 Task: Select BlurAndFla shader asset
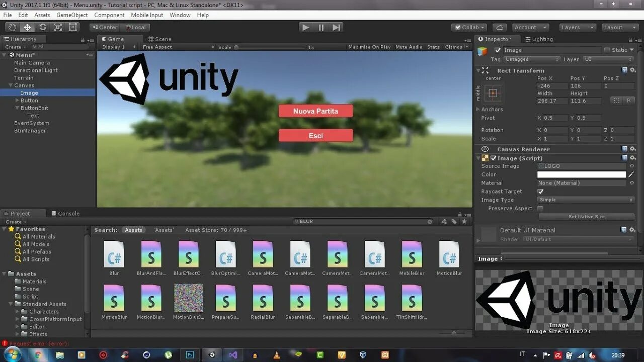tap(151, 257)
